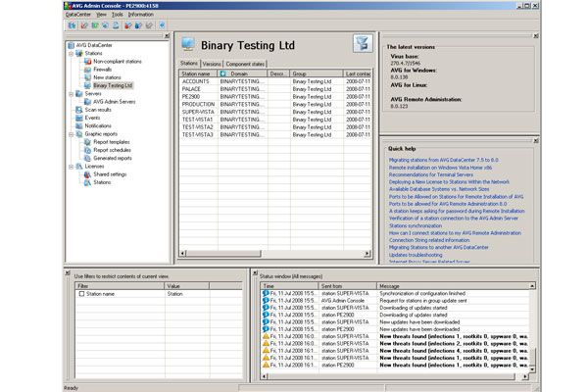The height and width of the screenshot is (392, 588).
Task: Open Migrating stations from AVG DataCenter 7.5 link
Action: [x=444, y=160]
